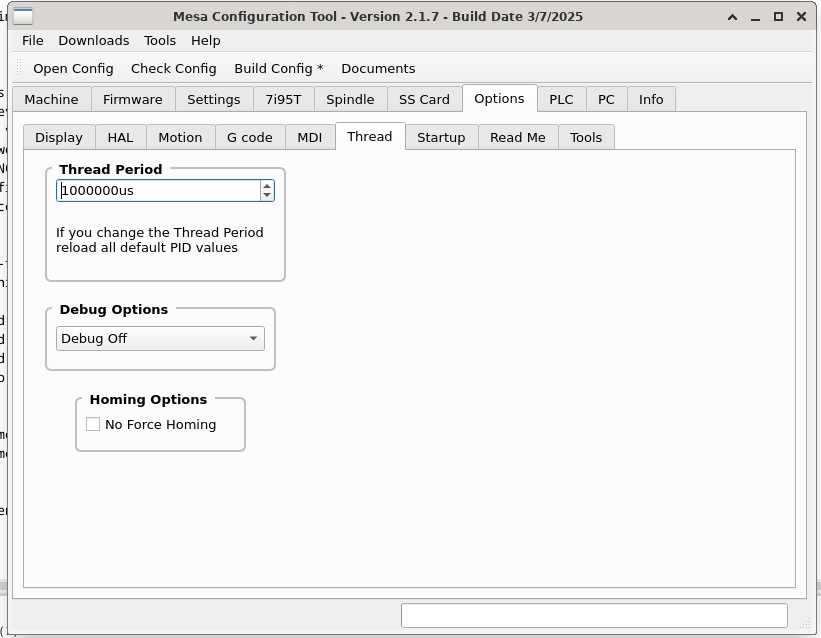Open the Tools menu in menu bar
The image size is (821, 638).
(160, 40)
